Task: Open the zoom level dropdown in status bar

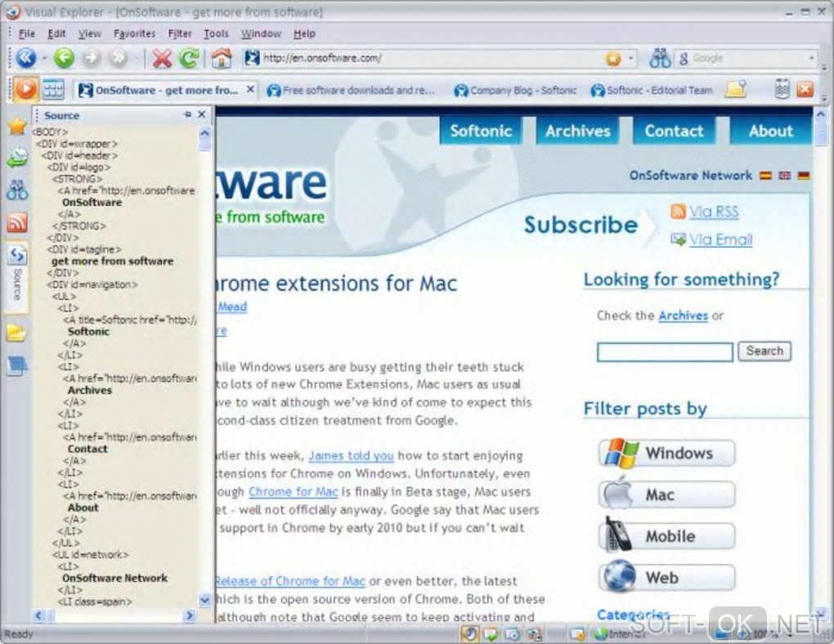Action: (791, 634)
